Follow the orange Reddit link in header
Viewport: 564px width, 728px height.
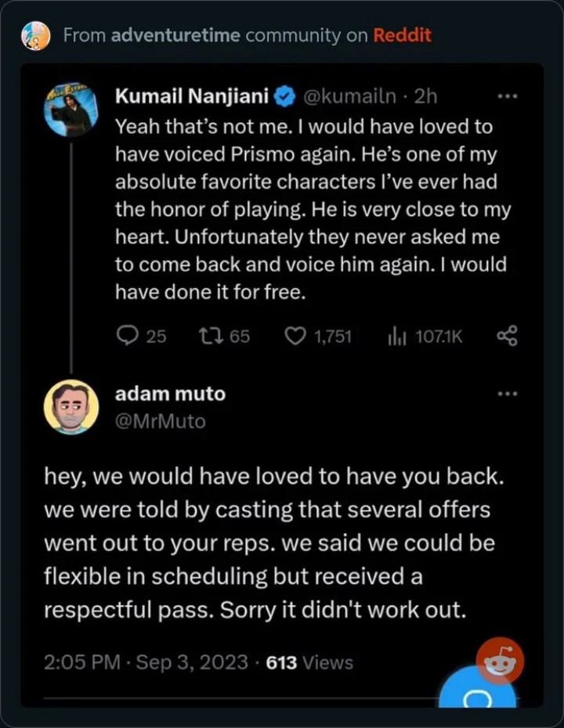(402, 35)
